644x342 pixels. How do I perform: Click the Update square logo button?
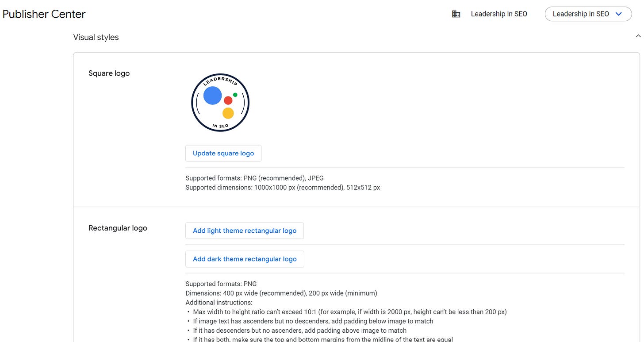223,153
